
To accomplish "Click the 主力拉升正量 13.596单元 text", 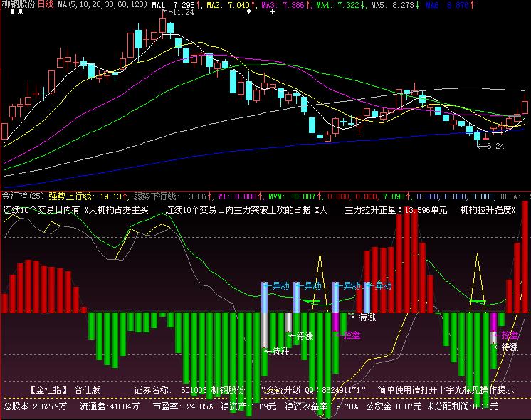I will [x=396, y=210].
